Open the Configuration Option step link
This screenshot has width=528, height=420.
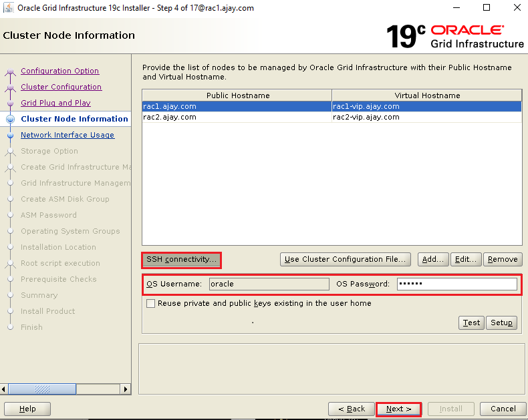(x=60, y=71)
